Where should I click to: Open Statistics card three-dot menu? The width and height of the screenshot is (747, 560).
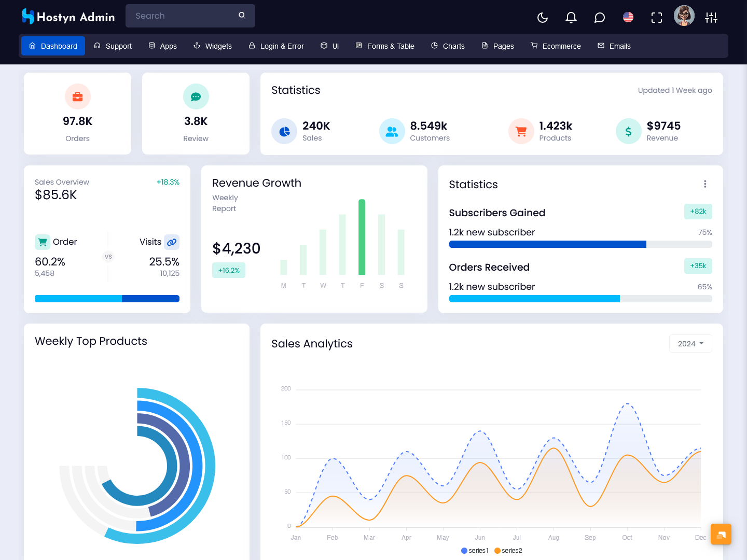(705, 184)
